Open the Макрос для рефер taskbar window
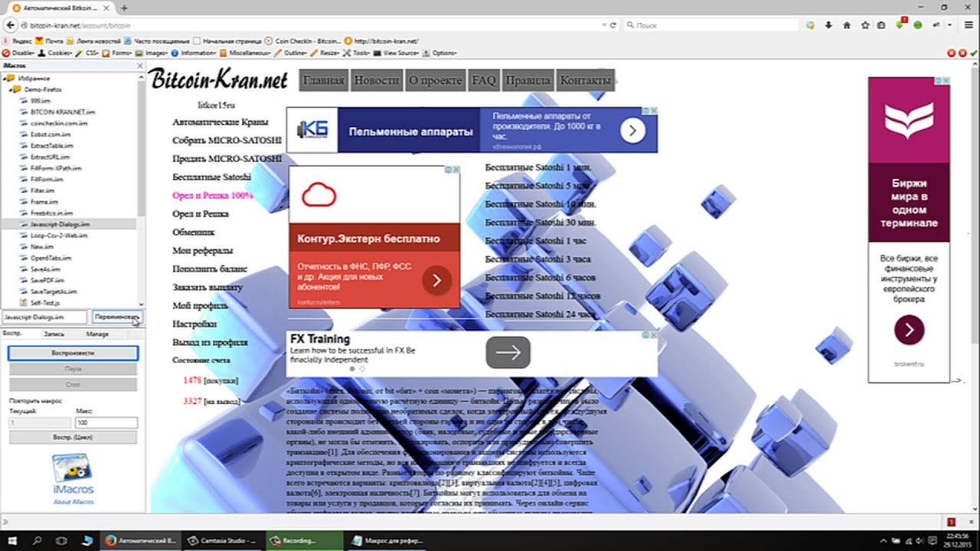The width and height of the screenshot is (980, 551). [x=387, y=540]
